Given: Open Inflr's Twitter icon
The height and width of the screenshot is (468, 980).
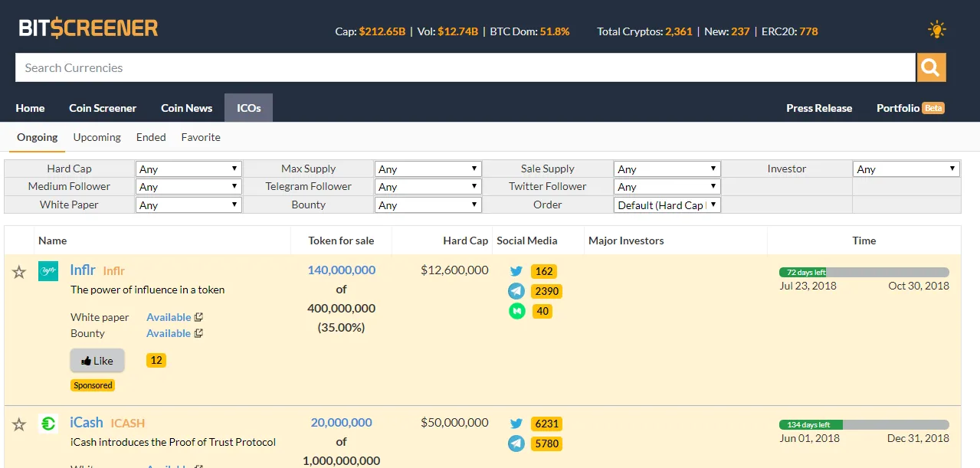Looking at the screenshot, I should point(516,271).
